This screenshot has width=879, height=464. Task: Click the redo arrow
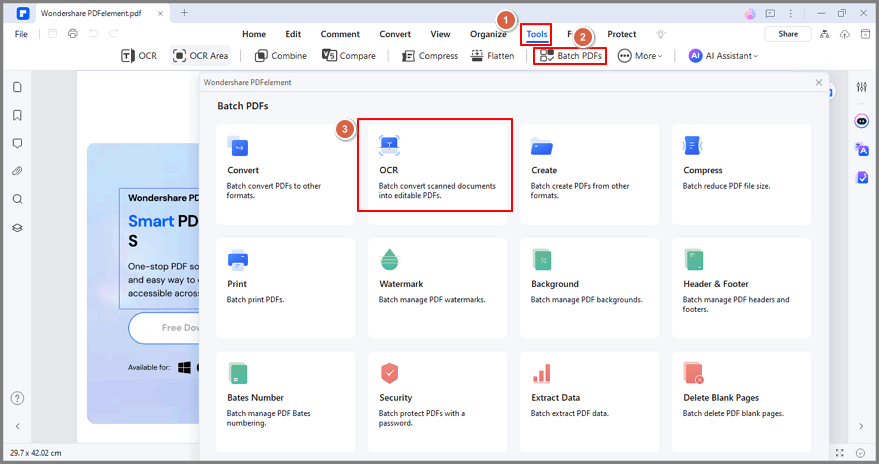click(113, 34)
